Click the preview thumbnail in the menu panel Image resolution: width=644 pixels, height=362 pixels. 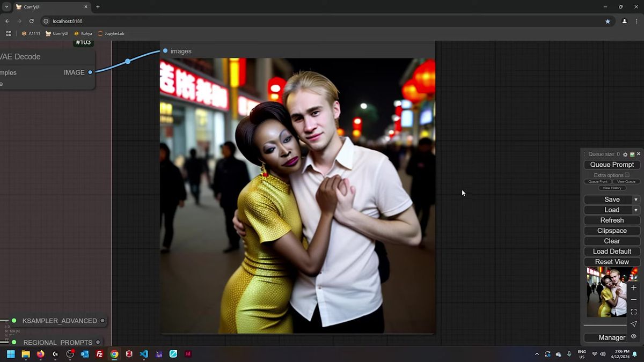point(606,292)
